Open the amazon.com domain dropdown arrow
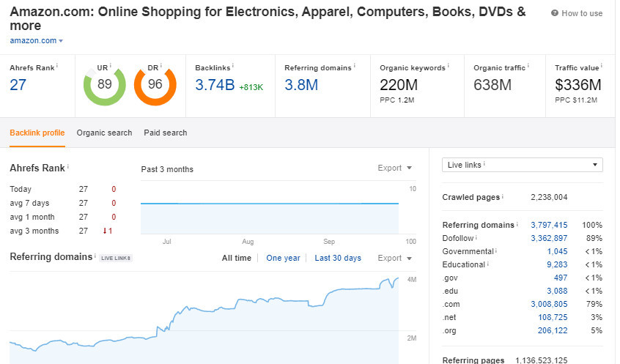 (x=61, y=41)
